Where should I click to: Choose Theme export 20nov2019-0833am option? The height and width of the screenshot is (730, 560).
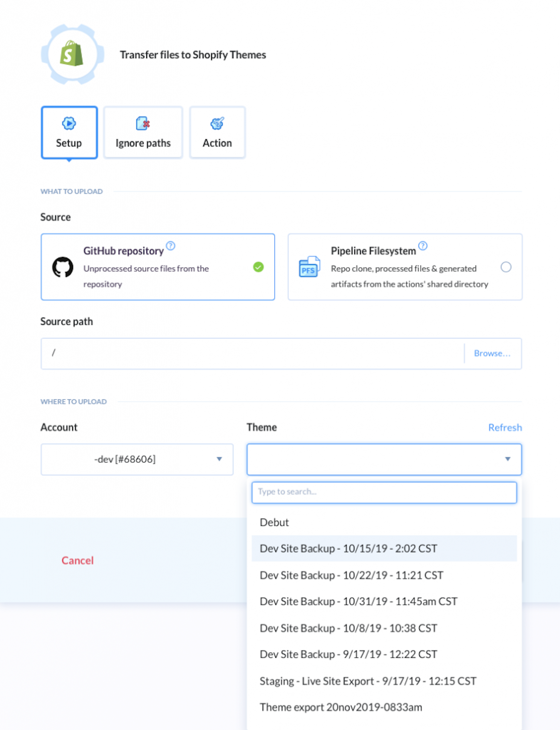pos(384,707)
